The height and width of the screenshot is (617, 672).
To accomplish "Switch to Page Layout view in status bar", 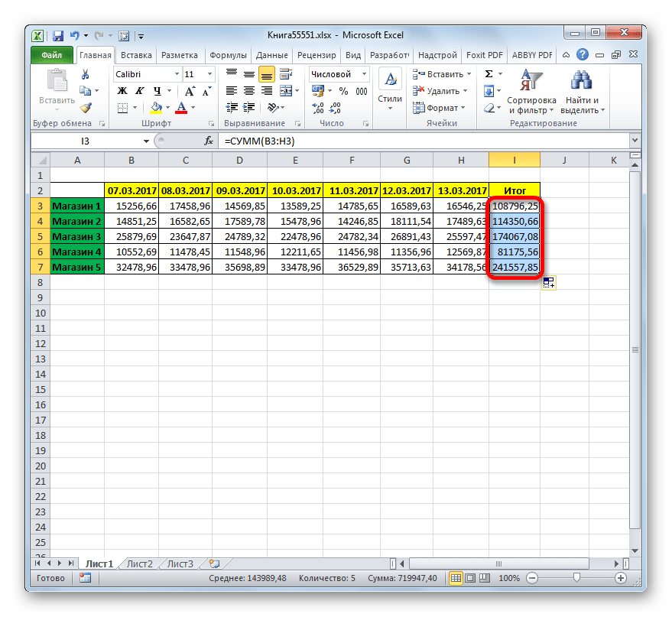I will point(469,577).
